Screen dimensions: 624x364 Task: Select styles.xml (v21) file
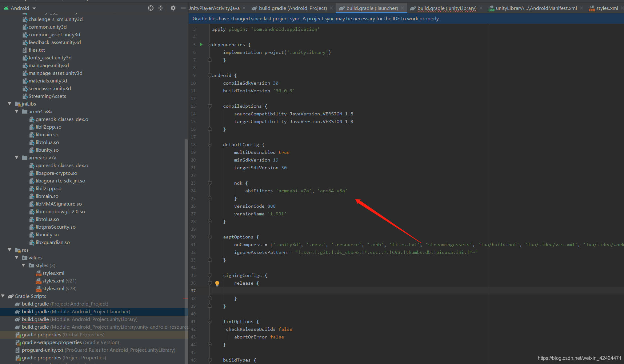[59, 281]
